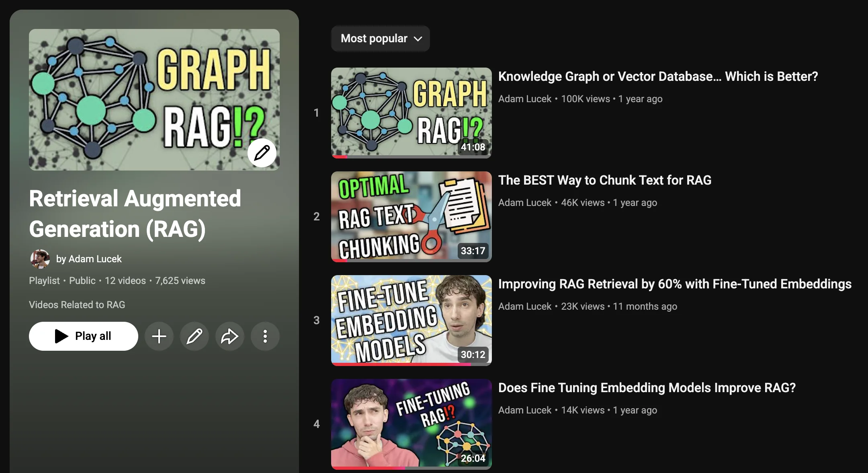The height and width of the screenshot is (473, 868).
Task: Click the Fine-Tuning RAG thumbnail of video 4
Action: pos(411,424)
